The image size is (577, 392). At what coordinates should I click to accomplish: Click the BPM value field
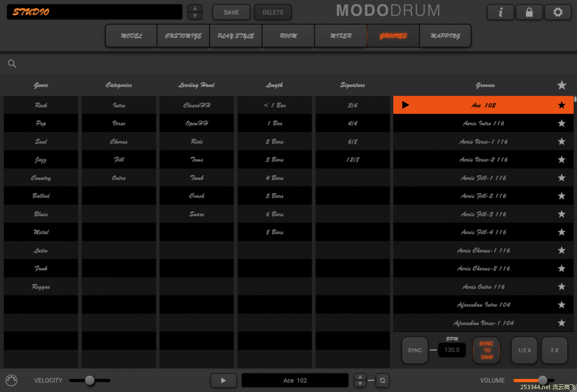click(452, 350)
